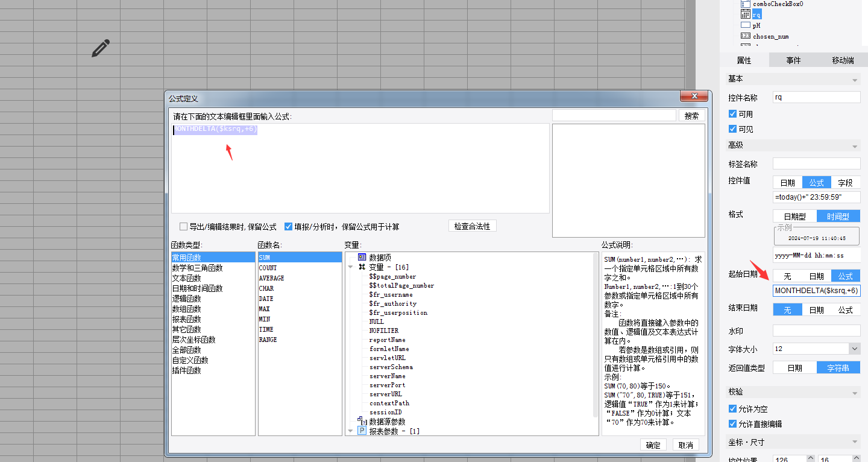Viewport: 868px width, 462px height.
Task: Click the 标签名称 input field
Action: [x=817, y=163]
